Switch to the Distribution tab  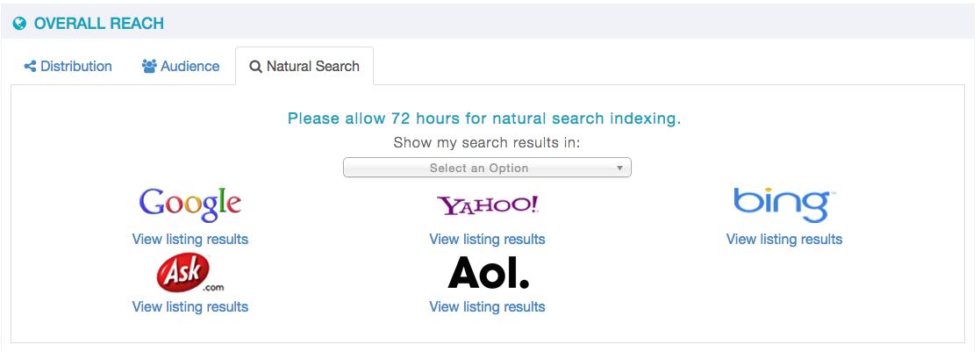(x=68, y=66)
